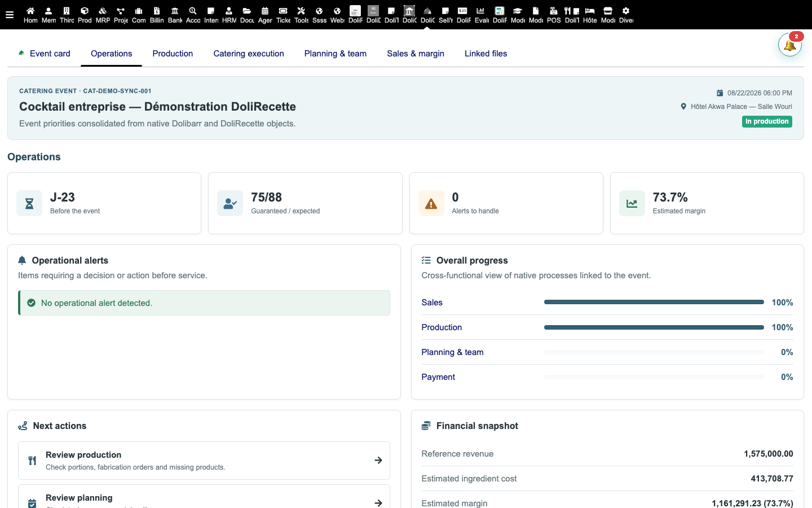Switch to the Catering execution tab
The image size is (812, 508).
(249, 54)
